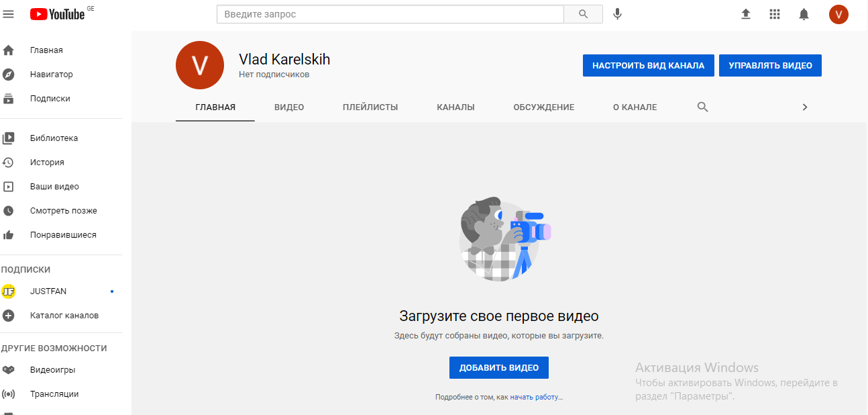
Task: Open account menu via top-right avatar
Action: coord(838,14)
